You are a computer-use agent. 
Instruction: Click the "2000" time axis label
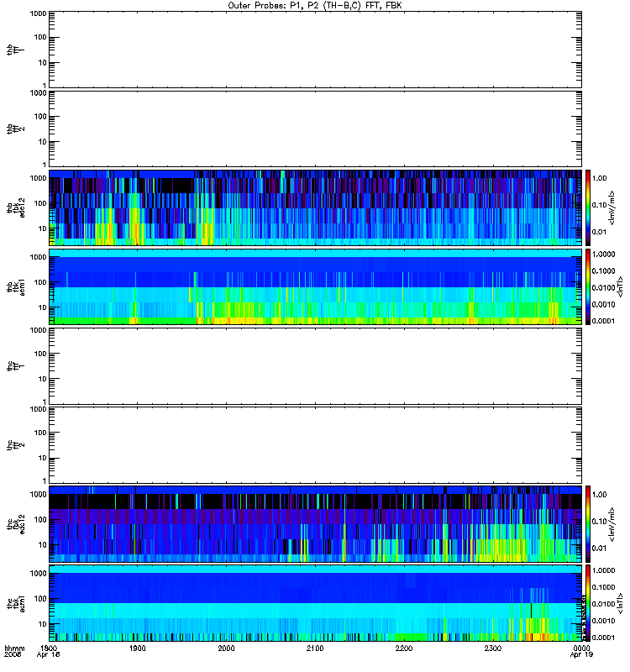[226, 648]
